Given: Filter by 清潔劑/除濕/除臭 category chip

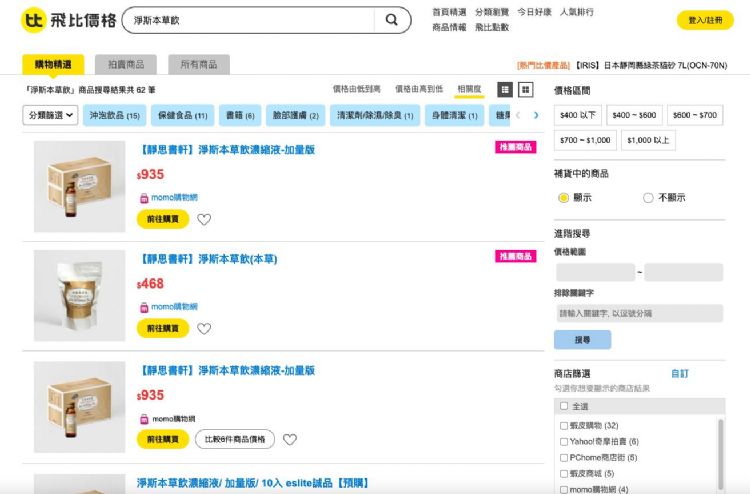Looking at the screenshot, I should [375, 115].
